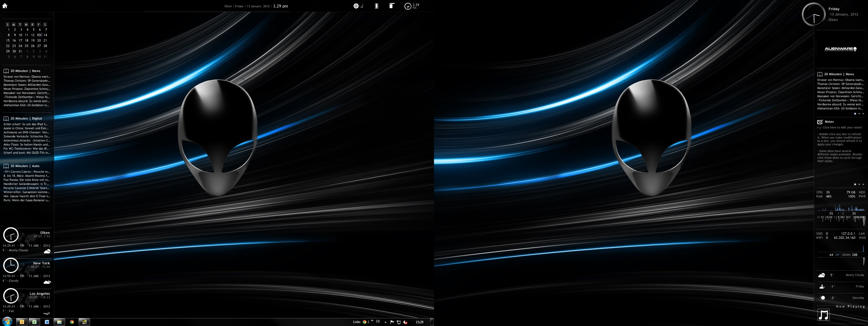Click the "20 Minuten | Digital" header text

pos(26,118)
